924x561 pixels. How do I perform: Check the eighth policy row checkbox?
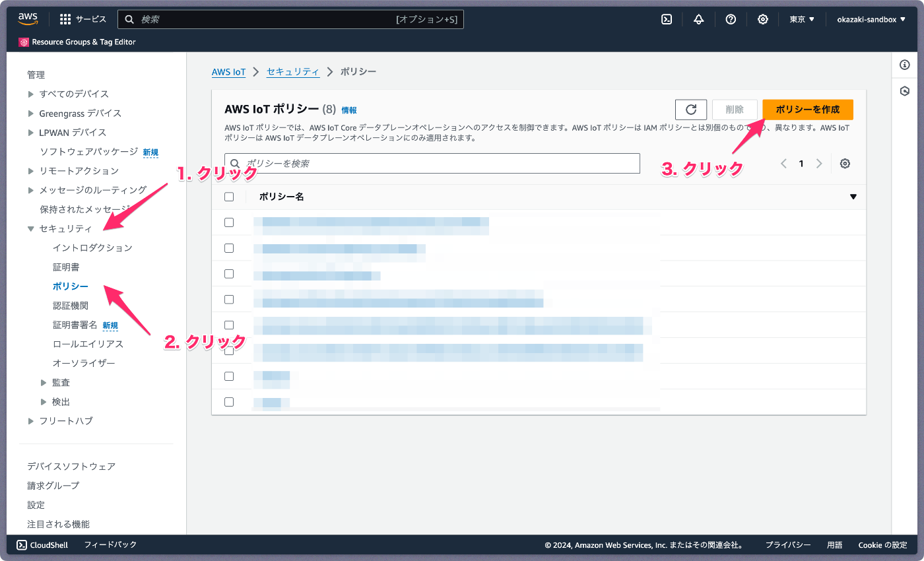click(x=229, y=402)
